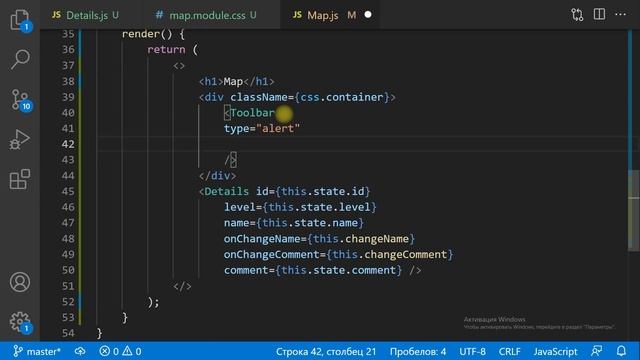Click the "alert" string on line 41
Viewport: 640px width, 360px height.
click(x=278, y=129)
